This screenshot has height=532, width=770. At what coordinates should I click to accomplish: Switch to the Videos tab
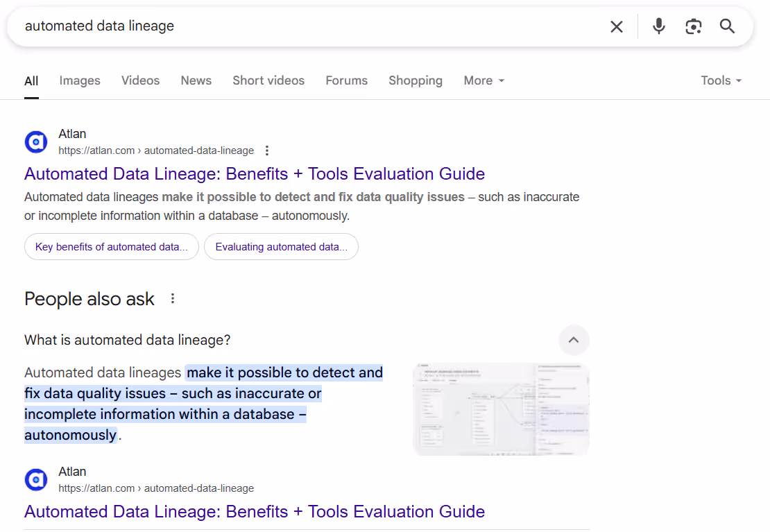[140, 80]
